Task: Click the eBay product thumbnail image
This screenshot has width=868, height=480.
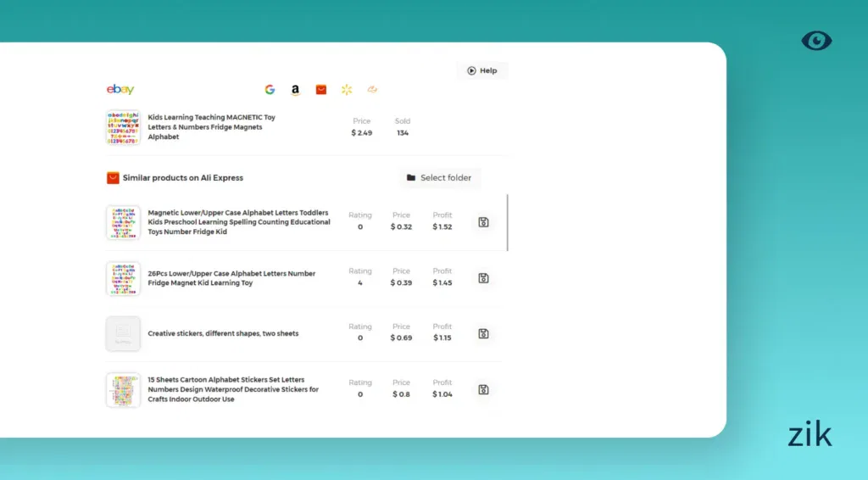Action: [123, 127]
